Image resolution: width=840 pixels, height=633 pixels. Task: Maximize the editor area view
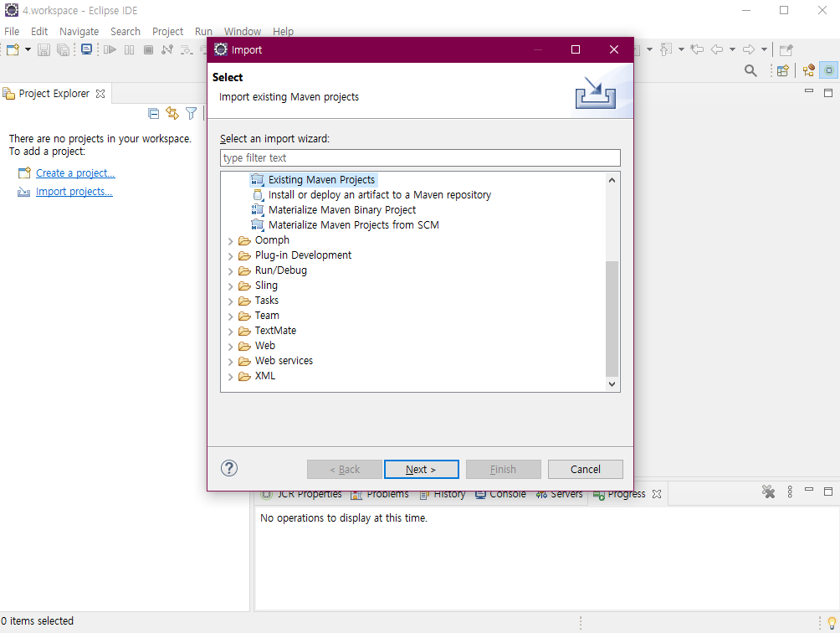(x=828, y=93)
